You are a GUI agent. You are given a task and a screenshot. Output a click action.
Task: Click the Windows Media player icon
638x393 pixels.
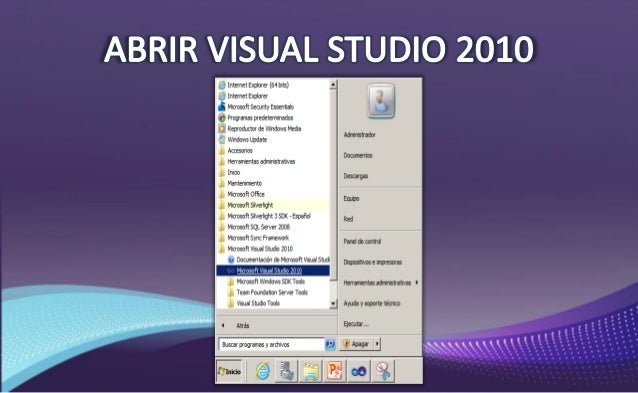(x=222, y=129)
